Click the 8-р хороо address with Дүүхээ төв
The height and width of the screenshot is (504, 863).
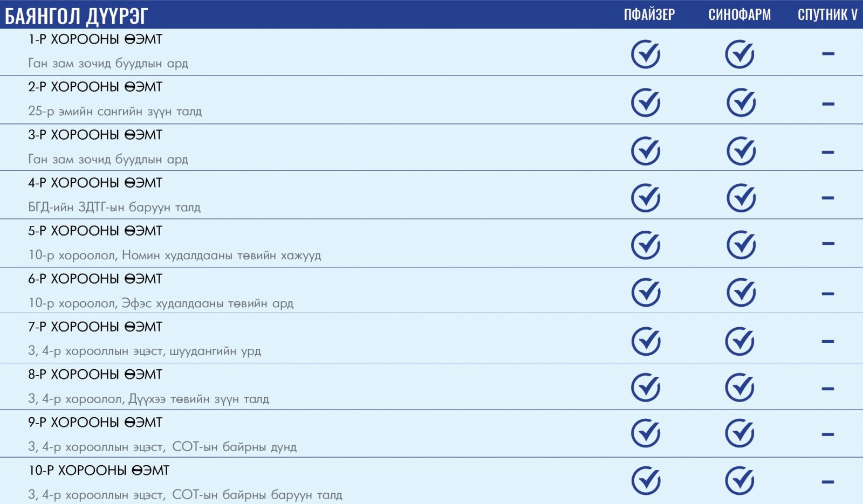tap(148, 399)
